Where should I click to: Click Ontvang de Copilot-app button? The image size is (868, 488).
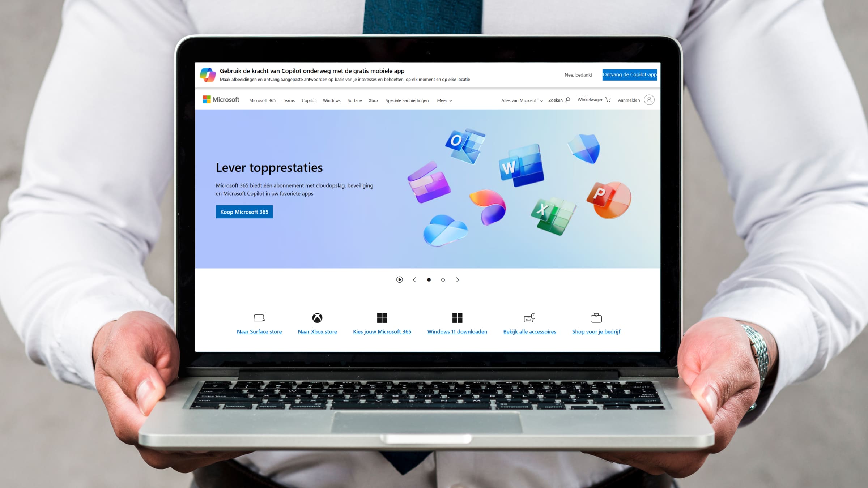(630, 74)
